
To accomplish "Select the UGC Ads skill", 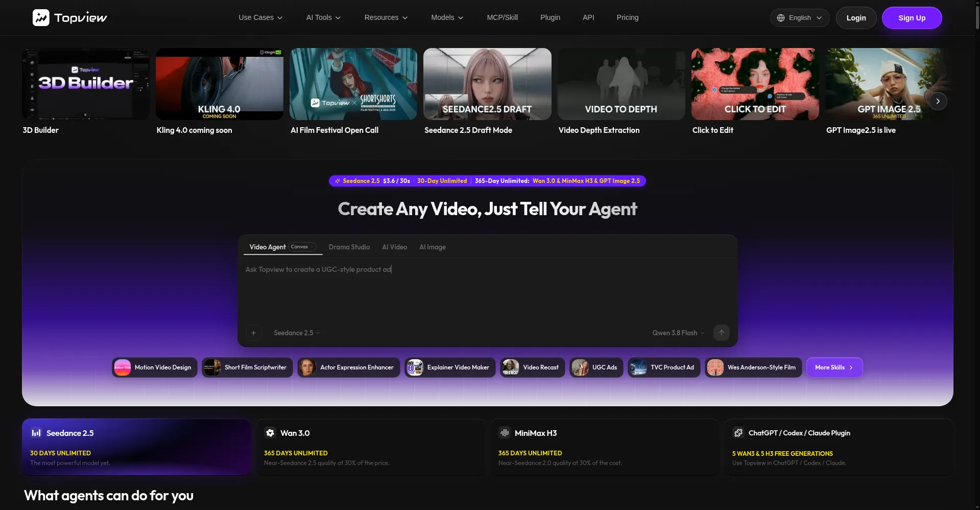I will [596, 367].
